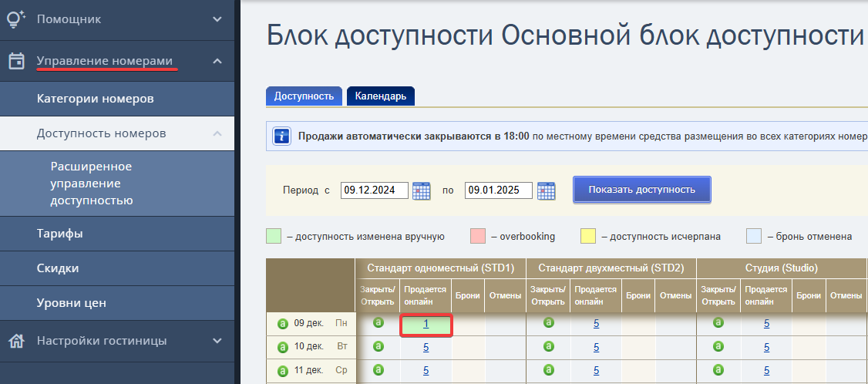
Task: Toggle STD2 open/close on 11 дек.
Action: point(548,369)
